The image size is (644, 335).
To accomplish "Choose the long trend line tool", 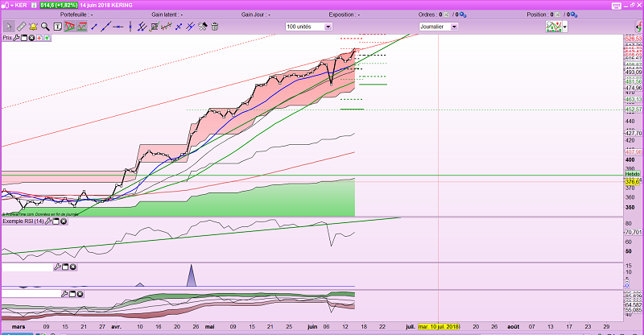I will click(106, 27).
